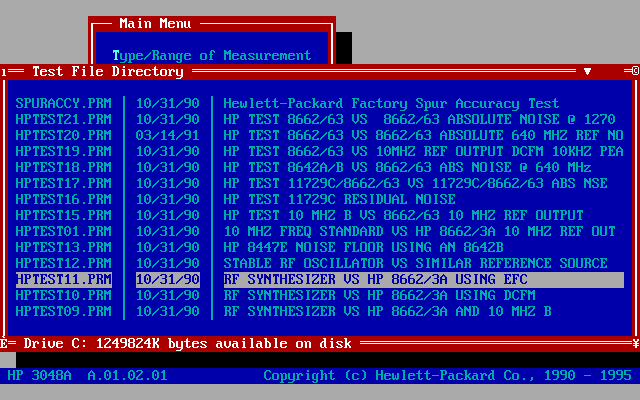Click the Test File Directory window title

108,71
